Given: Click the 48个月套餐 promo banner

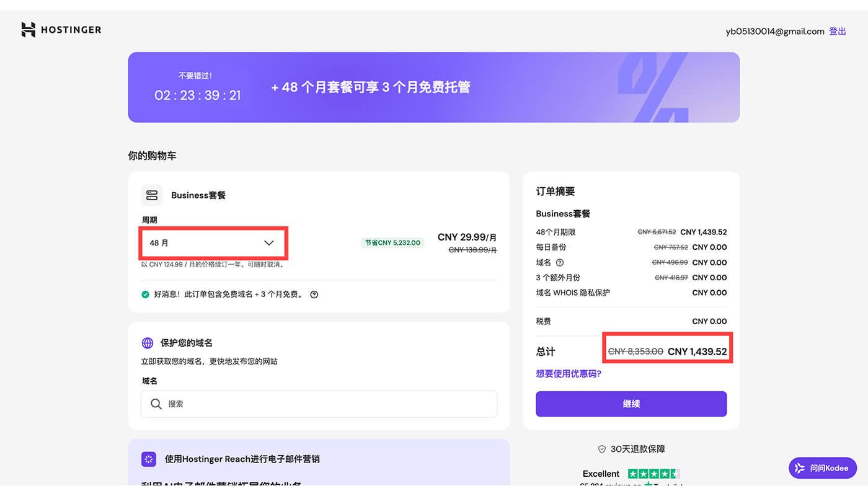Looking at the screenshot, I should click(x=433, y=87).
